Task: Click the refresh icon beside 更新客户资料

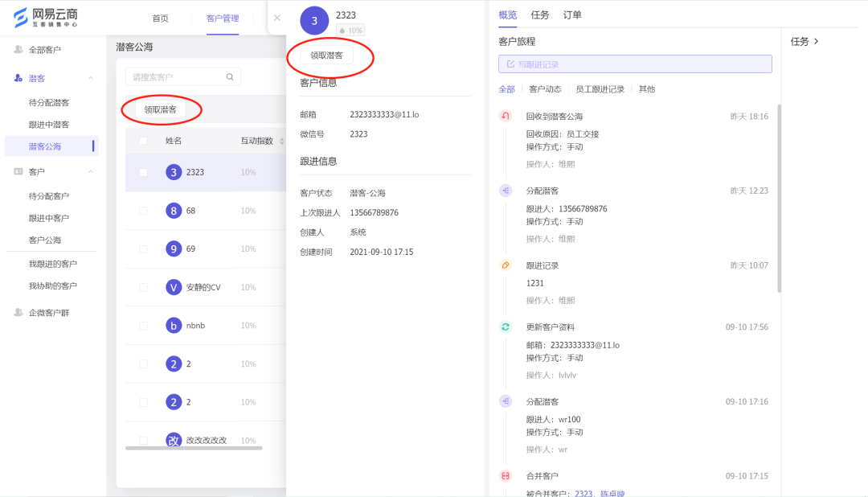Action: click(x=506, y=327)
